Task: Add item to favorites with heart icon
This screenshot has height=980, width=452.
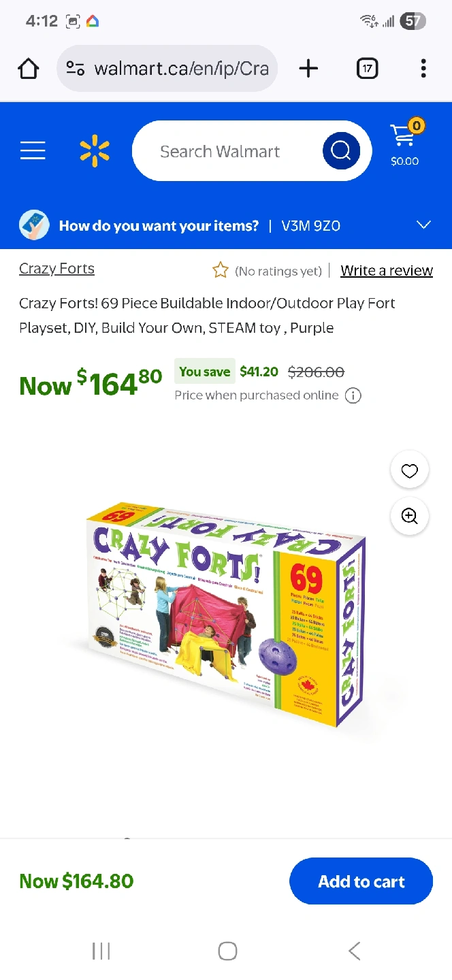Action: click(x=409, y=471)
